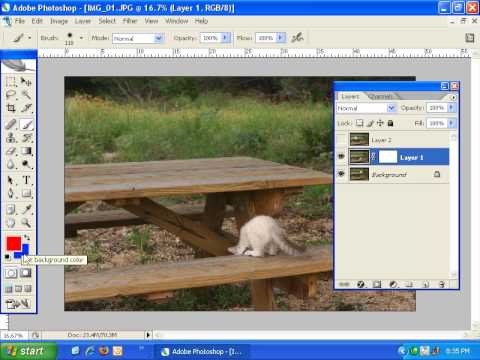Click Add Layer Style in Layers panel
Screen dimensions: 480x360
361,284
